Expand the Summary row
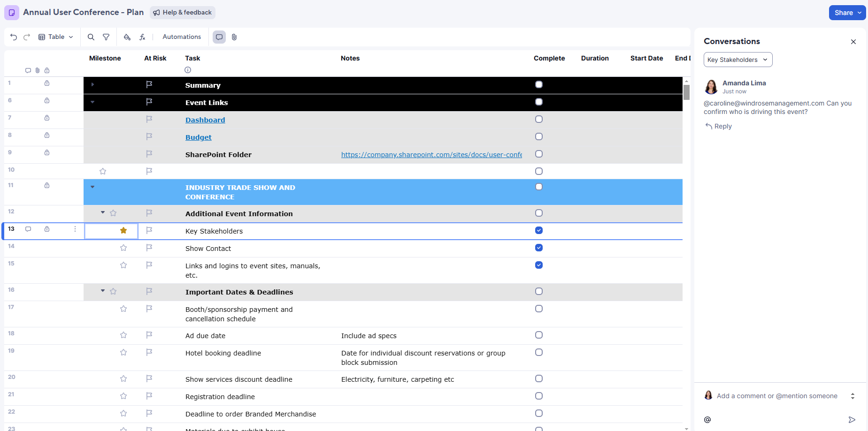 pyautogui.click(x=92, y=84)
